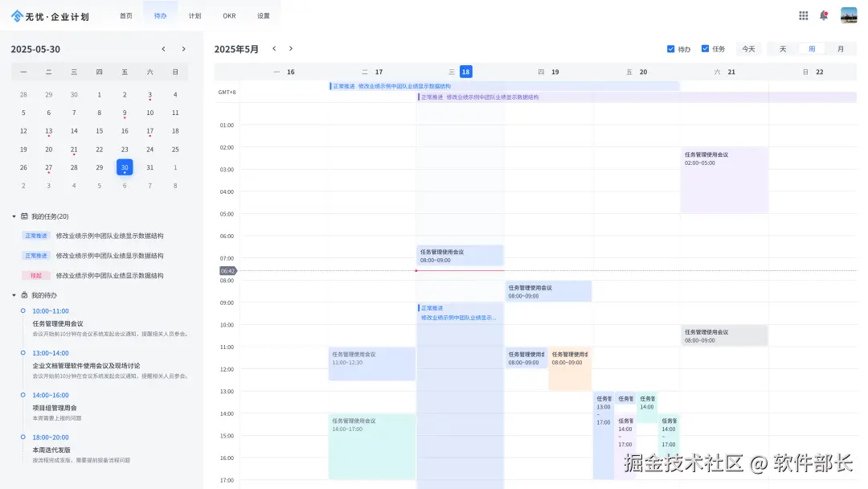
Task: Click the 六 21 column header
Action: click(x=725, y=72)
